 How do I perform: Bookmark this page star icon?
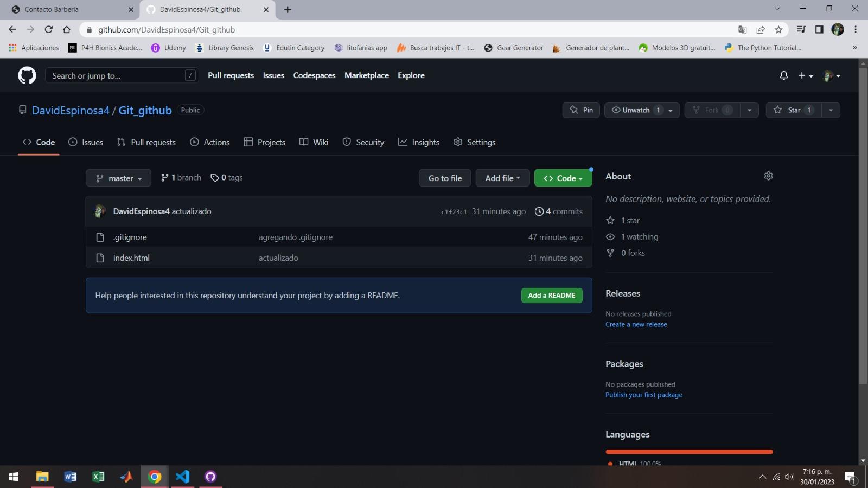(778, 29)
